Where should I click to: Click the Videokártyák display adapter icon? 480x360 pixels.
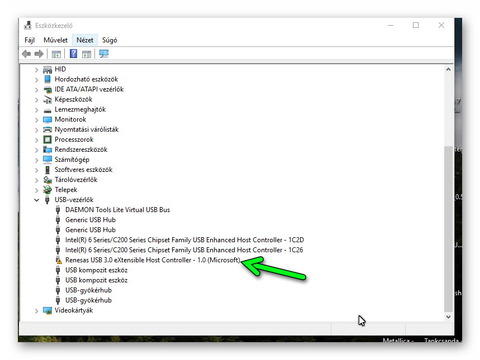tap(48, 310)
